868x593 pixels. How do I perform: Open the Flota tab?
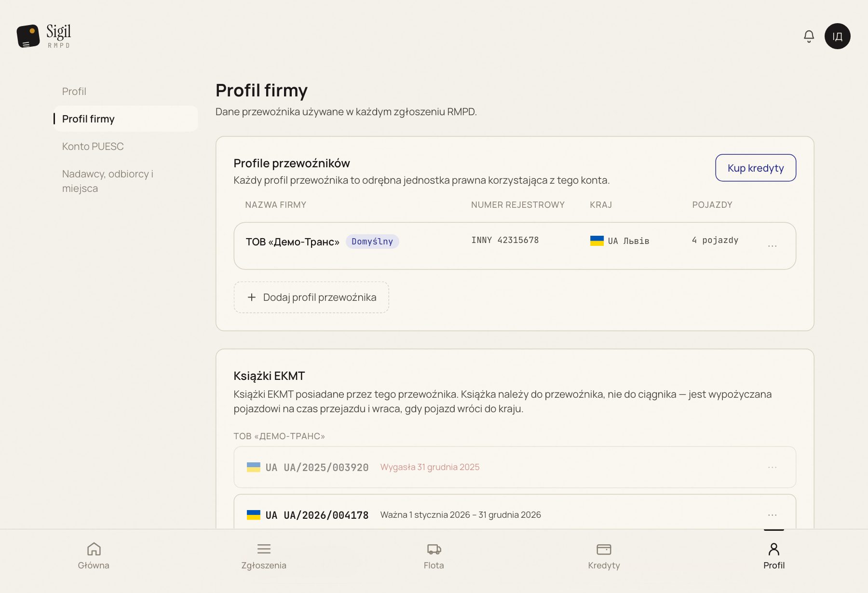[434, 556]
